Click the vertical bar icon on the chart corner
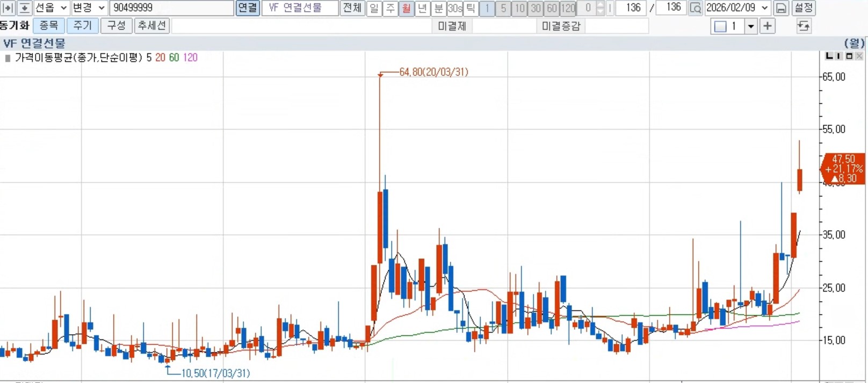The height and width of the screenshot is (383, 868). [x=839, y=56]
